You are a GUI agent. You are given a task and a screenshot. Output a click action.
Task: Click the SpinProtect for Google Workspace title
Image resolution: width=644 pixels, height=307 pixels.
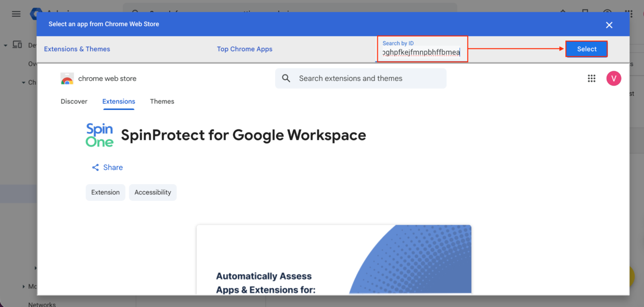point(244,135)
